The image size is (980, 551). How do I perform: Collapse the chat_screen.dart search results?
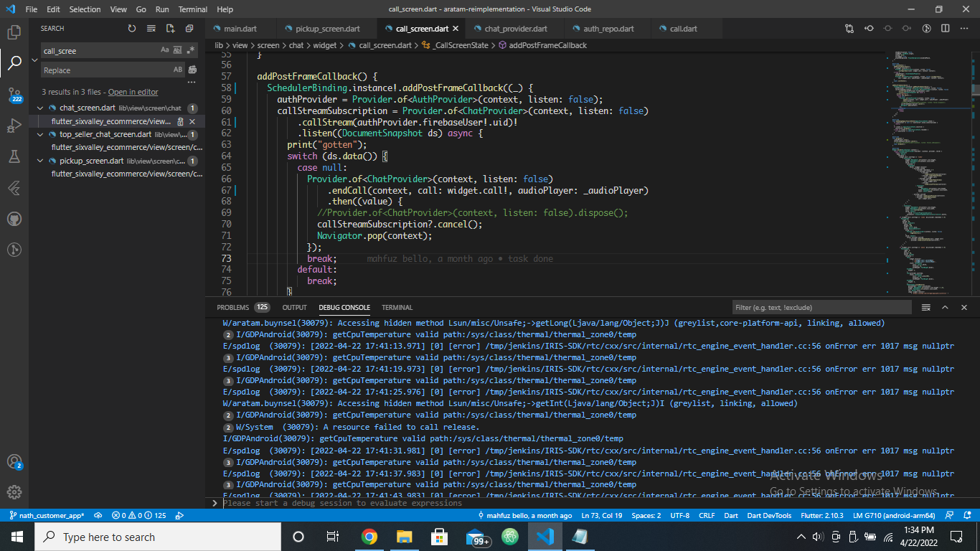click(x=42, y=108)
